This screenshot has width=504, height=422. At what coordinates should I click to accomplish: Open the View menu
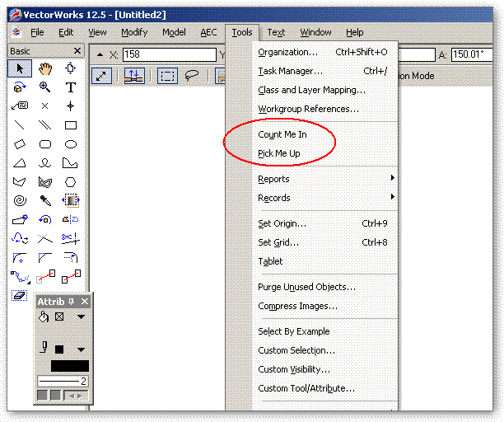[97, 32]
